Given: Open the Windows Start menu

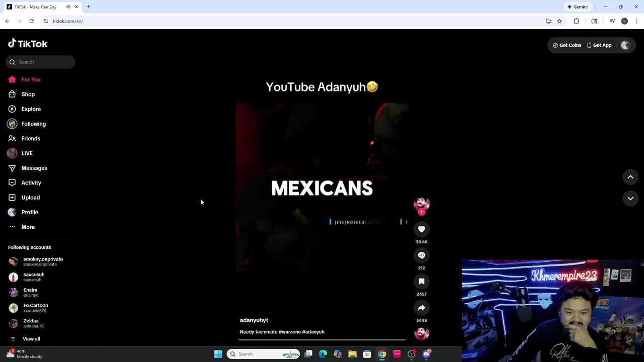Looking at the screenshot, I should coord(218,354).
